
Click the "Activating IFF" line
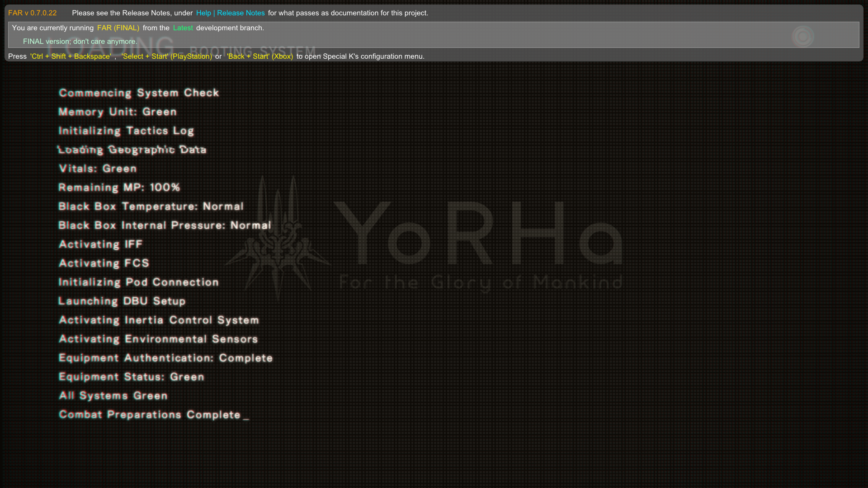101,244
